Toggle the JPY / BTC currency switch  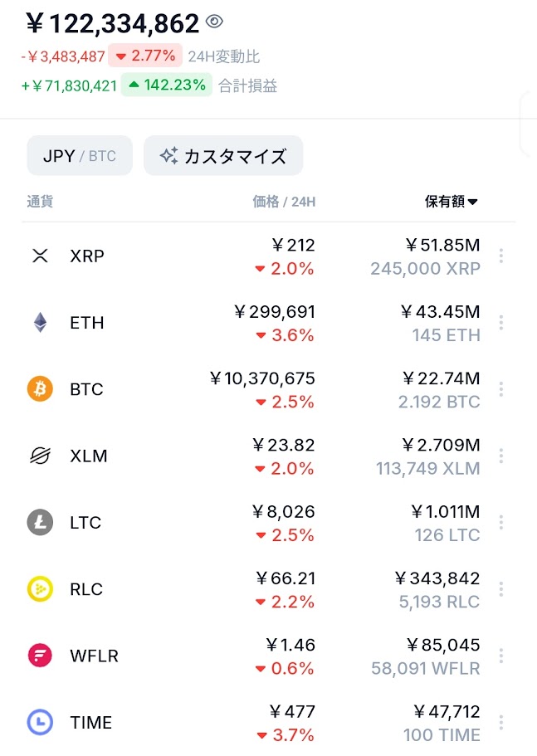80,155
